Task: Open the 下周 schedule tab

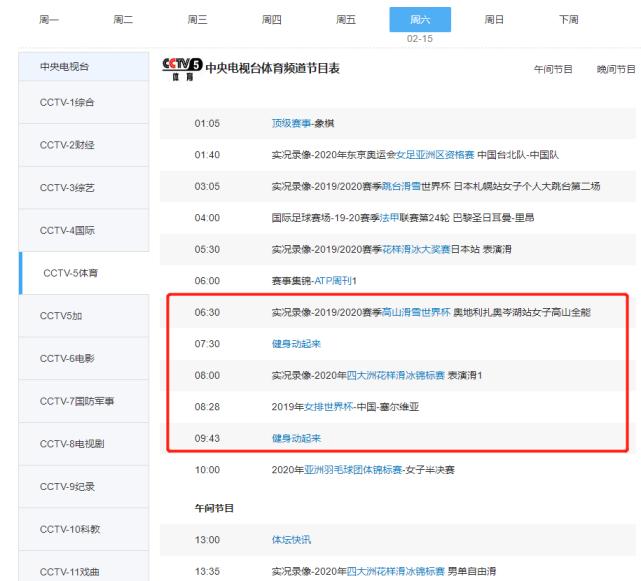Action: click(x=569, y=20)
